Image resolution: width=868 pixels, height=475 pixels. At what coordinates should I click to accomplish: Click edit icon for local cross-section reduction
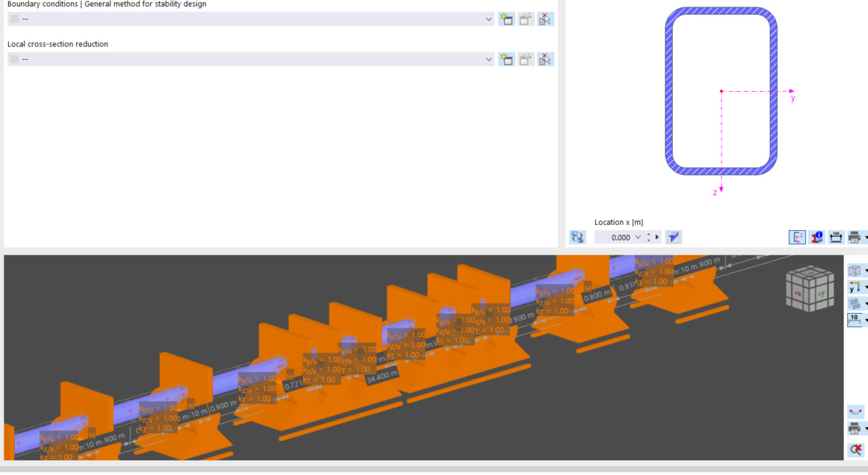point(526,59)
